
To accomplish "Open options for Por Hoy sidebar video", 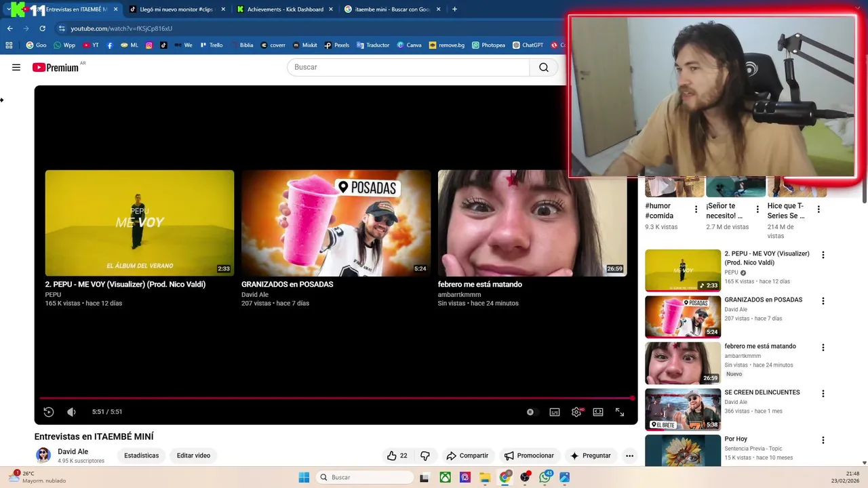I will pyautogui.click(x=823, y=440).
